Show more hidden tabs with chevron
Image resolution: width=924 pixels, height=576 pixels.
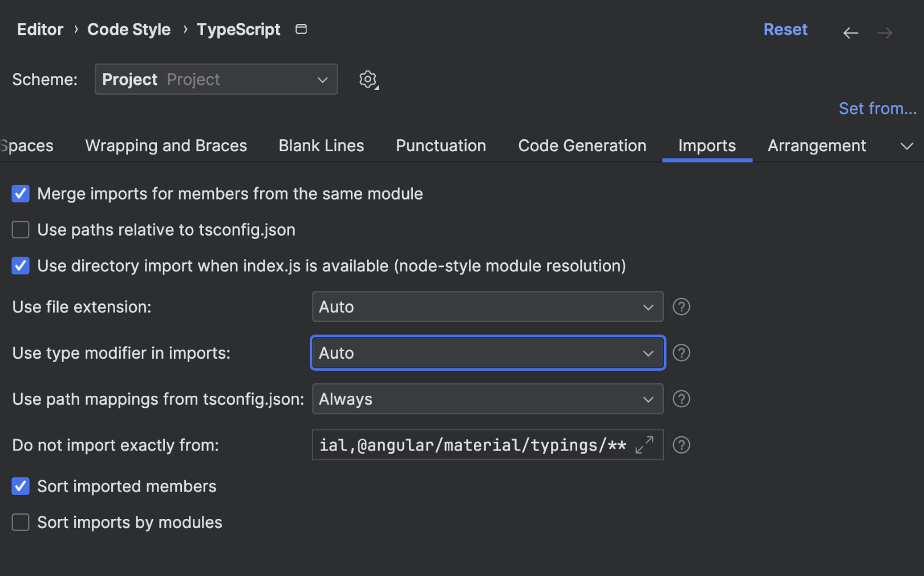pyautogui.click(x=906, y=146)
